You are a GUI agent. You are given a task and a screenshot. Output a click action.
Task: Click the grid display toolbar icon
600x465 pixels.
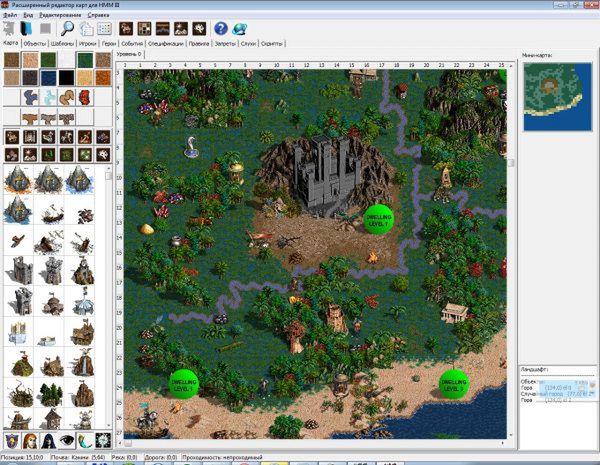pyautogui.click(x=104, y=29)
